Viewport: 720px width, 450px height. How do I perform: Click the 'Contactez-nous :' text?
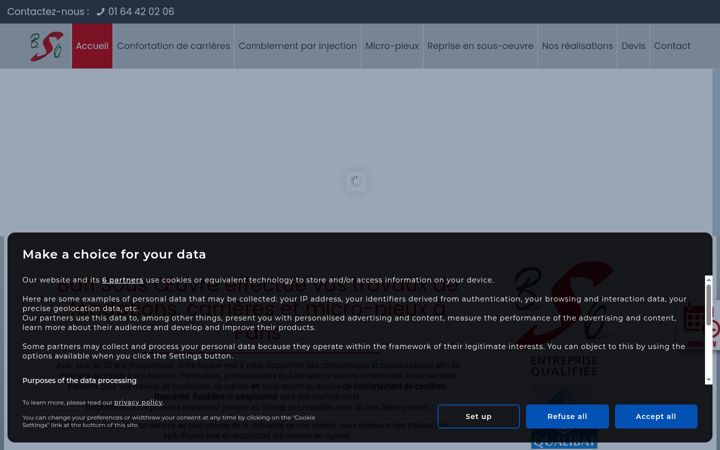(48, 11)
